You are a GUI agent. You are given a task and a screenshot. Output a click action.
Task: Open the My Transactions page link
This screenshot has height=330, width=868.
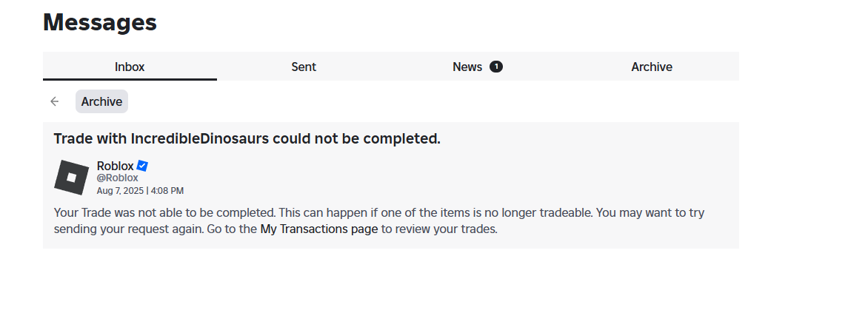[x=319, y=229]
